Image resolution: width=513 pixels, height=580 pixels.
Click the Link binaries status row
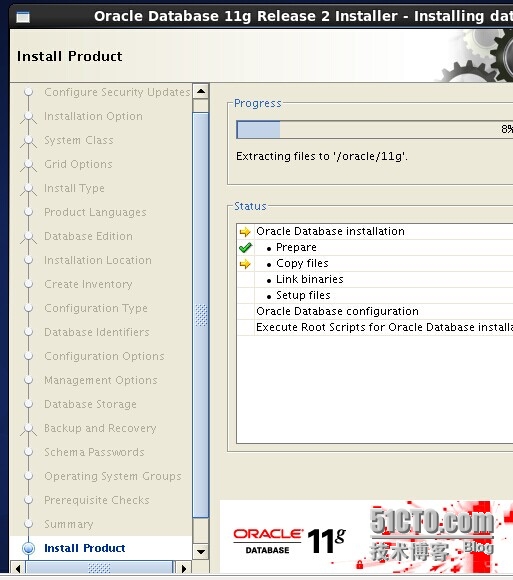(375, 280)
